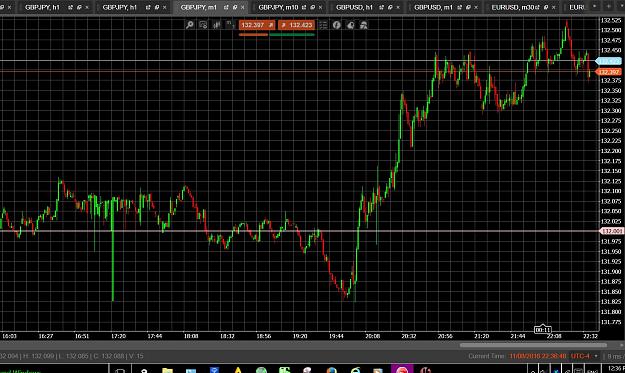Switch to the GBPJPY, m10 chart tab
Screen dimensions: 625x373
click(278, 7)
